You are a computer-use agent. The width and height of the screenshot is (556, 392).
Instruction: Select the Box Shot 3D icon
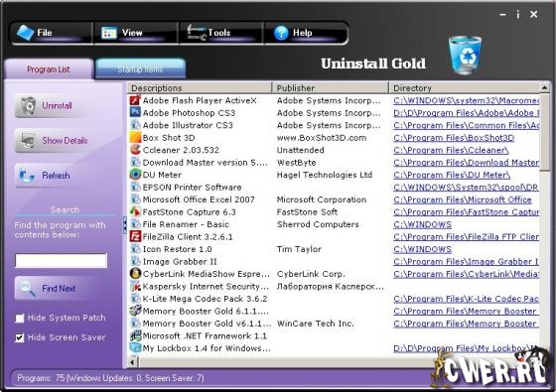[x=135, y=138]
